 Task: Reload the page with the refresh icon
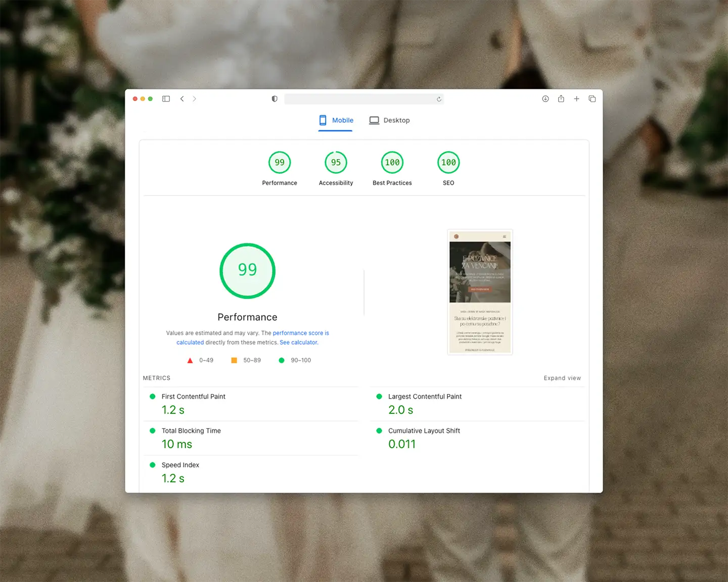[x=439, y=100]
